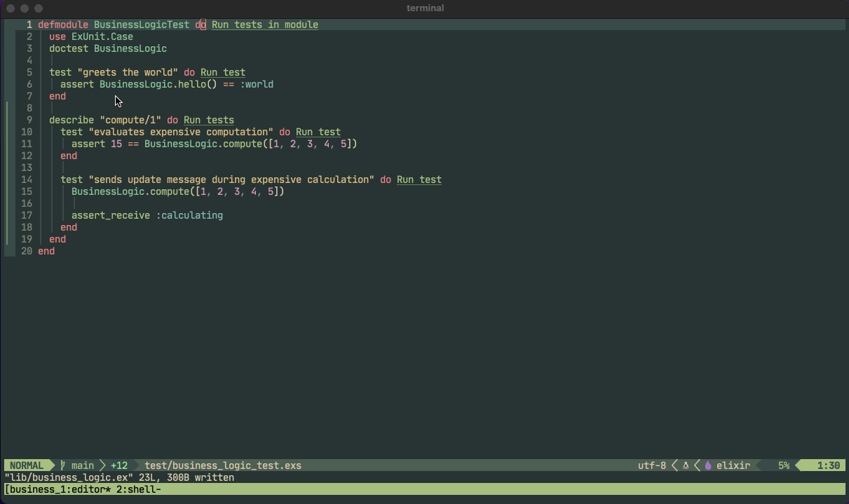Click the Linux penguin icon in statusline
Image resolution: width=849 pixels, height=504 pixels.
(x=686, y=465)
